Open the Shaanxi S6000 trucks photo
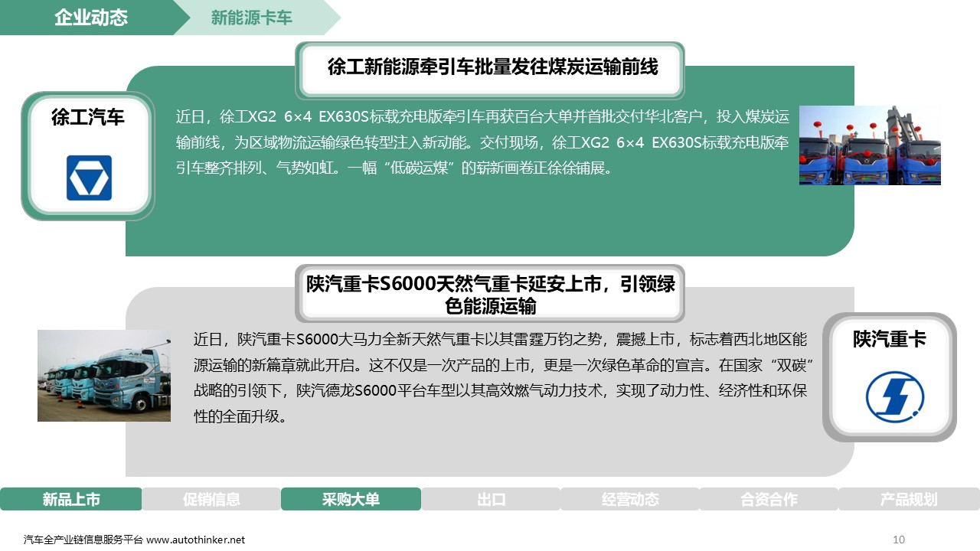 point(104,376)
